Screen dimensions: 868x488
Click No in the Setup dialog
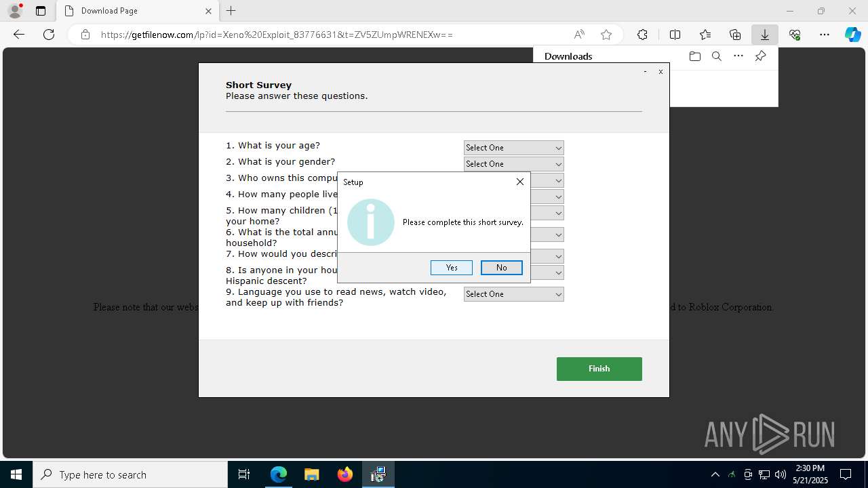click(x=502, y=268)
